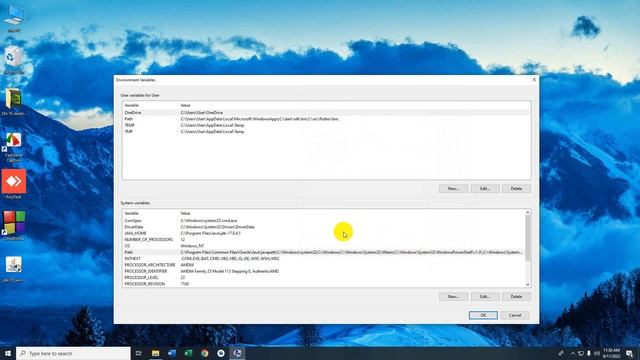
Task: Open Google Chrome from the taskbar
Action: coord(204,353)
